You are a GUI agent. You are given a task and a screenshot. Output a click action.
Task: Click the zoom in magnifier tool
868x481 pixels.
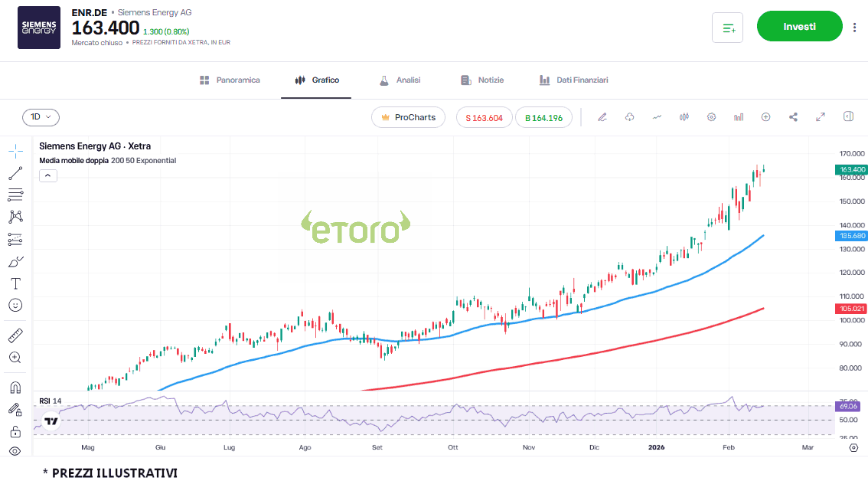click(x=15, y=357)
